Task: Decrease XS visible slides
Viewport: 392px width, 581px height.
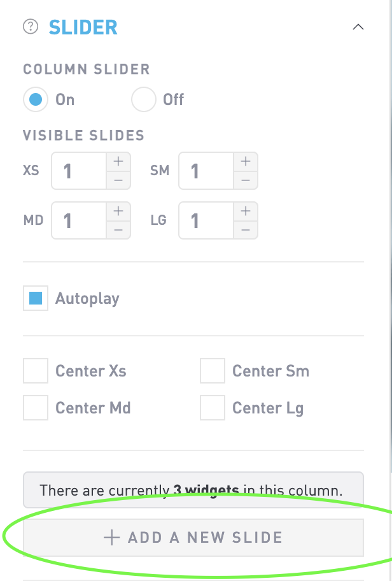Action: pyautogui.click(x=118, y=180)
